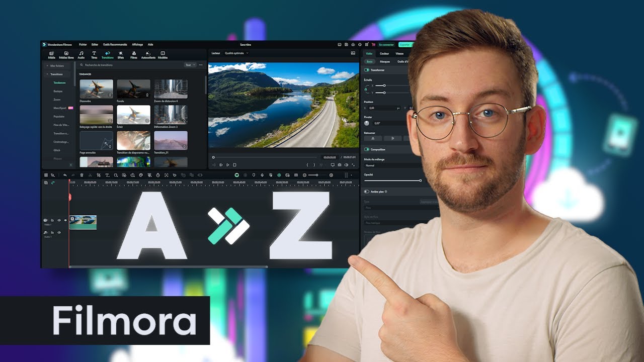Select the Éclair transition thumbnail

tap(133, 115)
